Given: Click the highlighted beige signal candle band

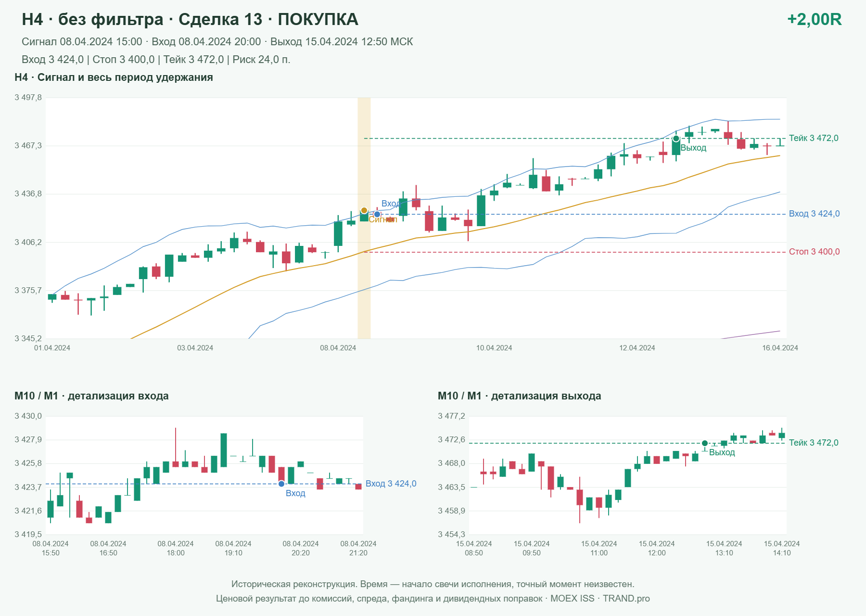Looking at the screenshot, I should [x=364, y=218].
